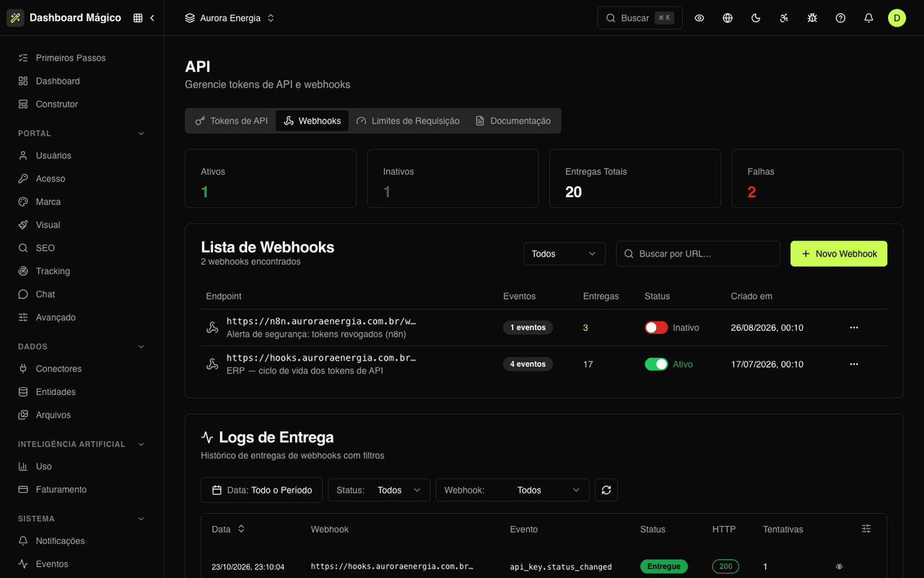The width and height of the screenshot is (924, 578).
Task: Click the Buscar por URL search field
Action: [698, 254]
